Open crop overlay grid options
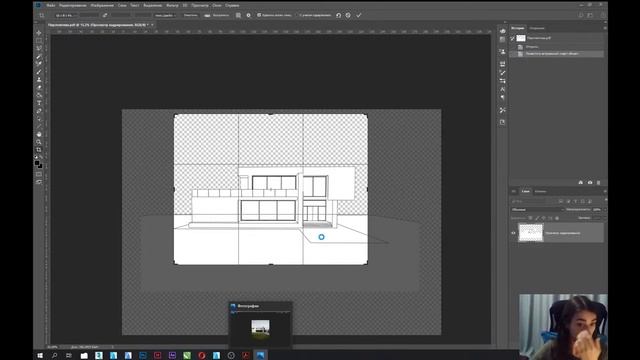The image size is (640, 360). click(x=238, y=15)
